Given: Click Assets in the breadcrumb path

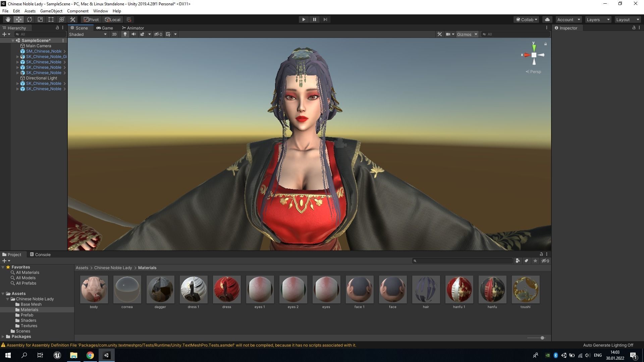Looking at the screenshot, I should pyautogui.click(x=82, y=268).
